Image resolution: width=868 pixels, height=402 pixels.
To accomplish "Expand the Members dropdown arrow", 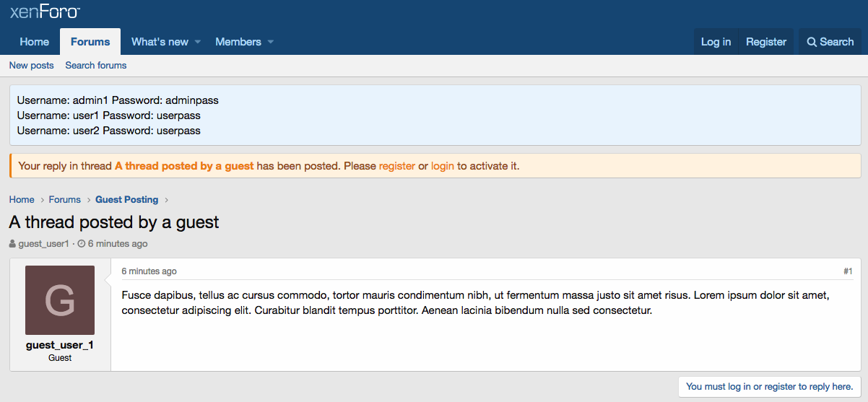I will click(x=271, y=42).
